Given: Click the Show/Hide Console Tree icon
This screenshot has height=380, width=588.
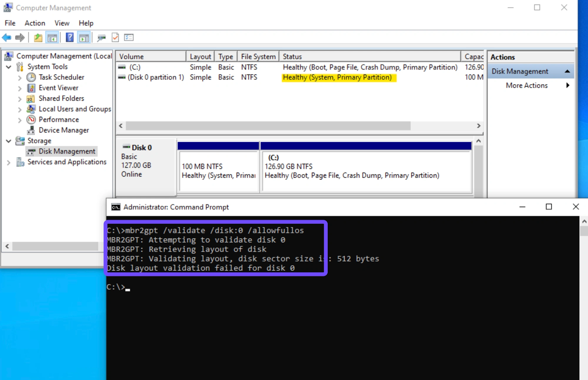Looking at the screenshot, I should point(52,37).
